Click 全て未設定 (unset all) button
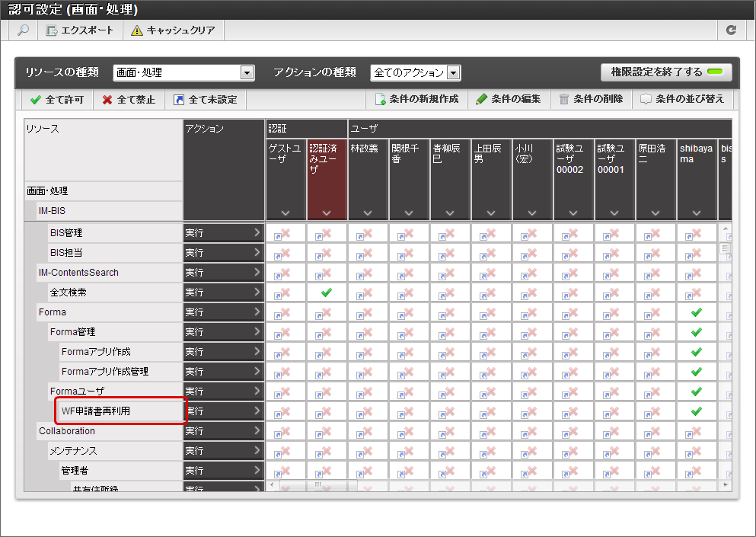 point(206,99)
